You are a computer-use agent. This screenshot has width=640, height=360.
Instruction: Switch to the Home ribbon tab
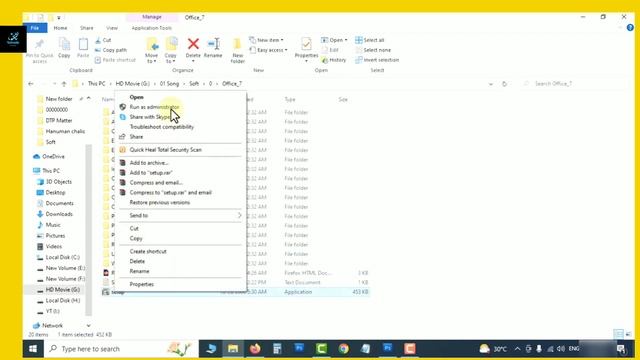[60, 28]
